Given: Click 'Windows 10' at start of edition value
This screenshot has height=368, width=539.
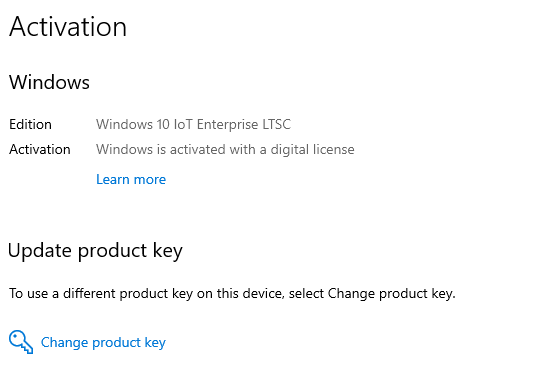Looking at the screenshot, I should 133,124.
